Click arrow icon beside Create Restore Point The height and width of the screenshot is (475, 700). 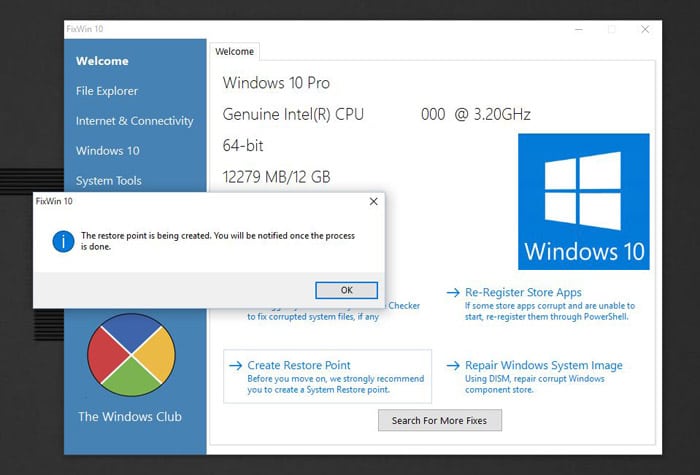[236, 366]
